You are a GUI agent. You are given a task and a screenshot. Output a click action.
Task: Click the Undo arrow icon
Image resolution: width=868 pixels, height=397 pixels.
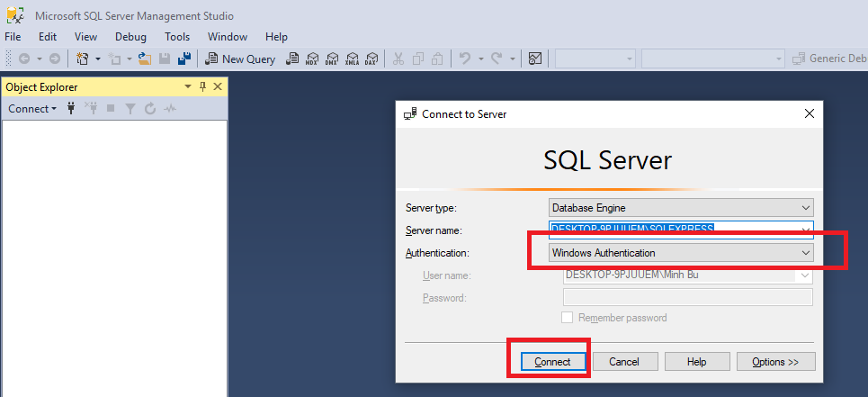point(466,59)
